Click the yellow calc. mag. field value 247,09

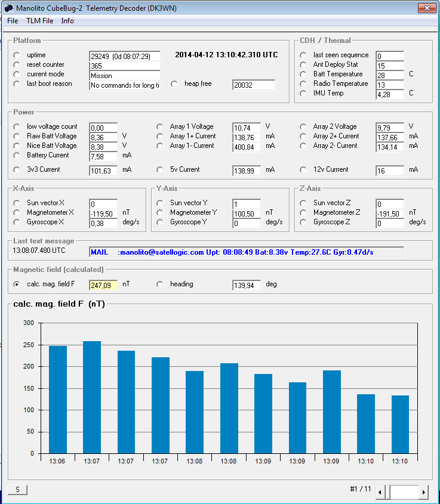coord(103,285)
